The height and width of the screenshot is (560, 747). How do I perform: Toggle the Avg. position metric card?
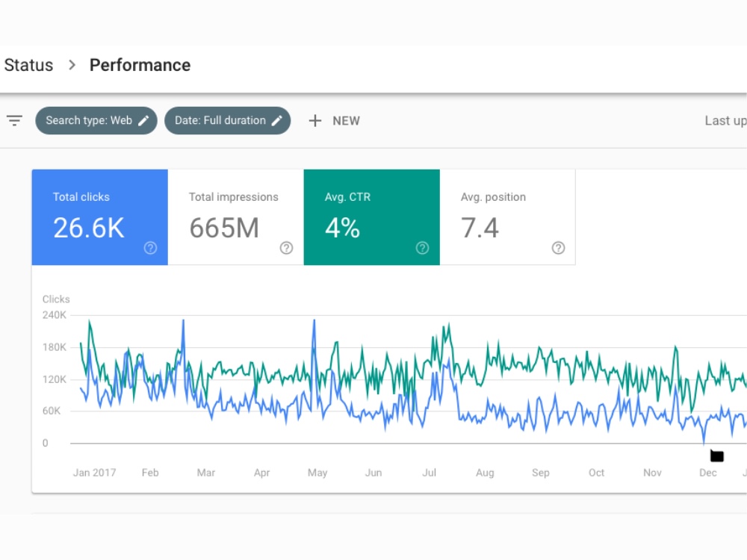coord(507,217)
